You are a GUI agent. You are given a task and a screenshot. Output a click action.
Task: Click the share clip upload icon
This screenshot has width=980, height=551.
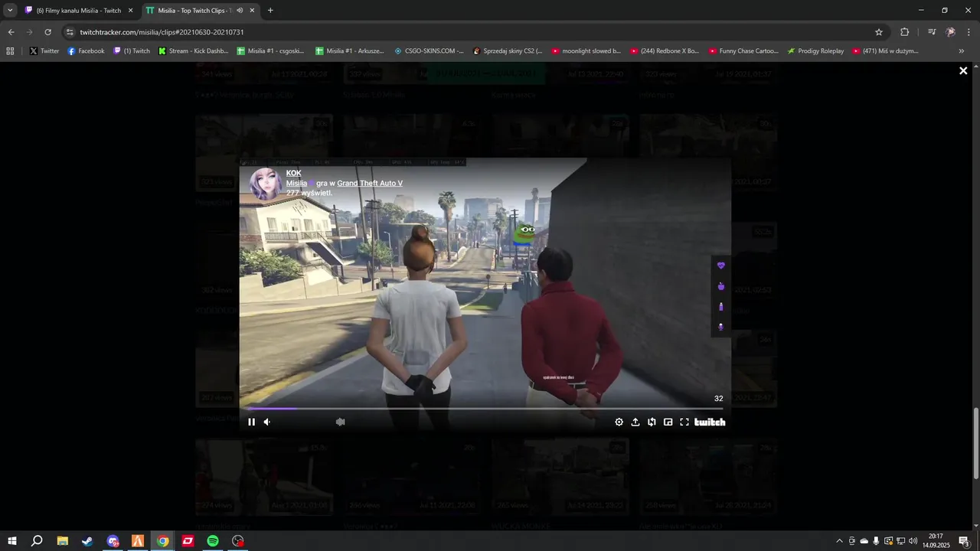635,422
